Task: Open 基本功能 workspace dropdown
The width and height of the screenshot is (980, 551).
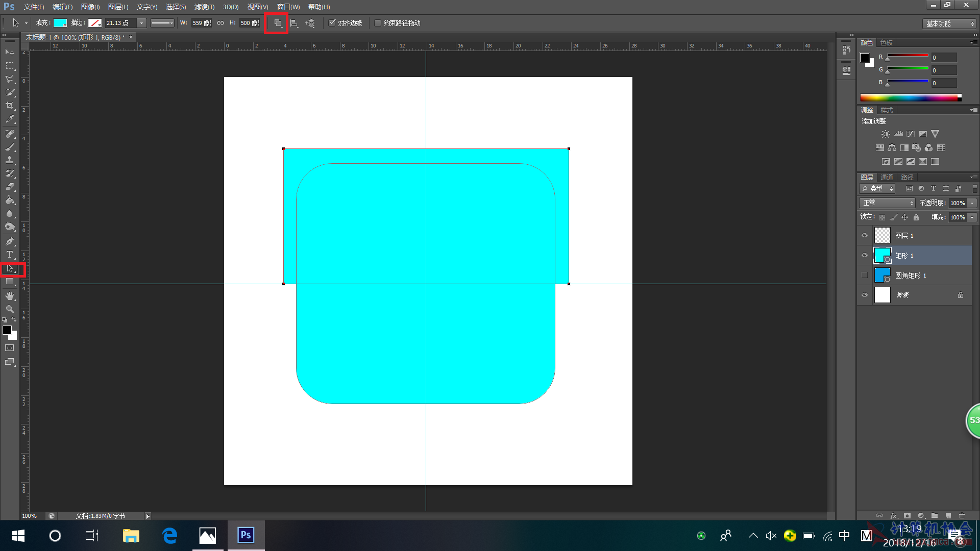Action: coord(949,23)
